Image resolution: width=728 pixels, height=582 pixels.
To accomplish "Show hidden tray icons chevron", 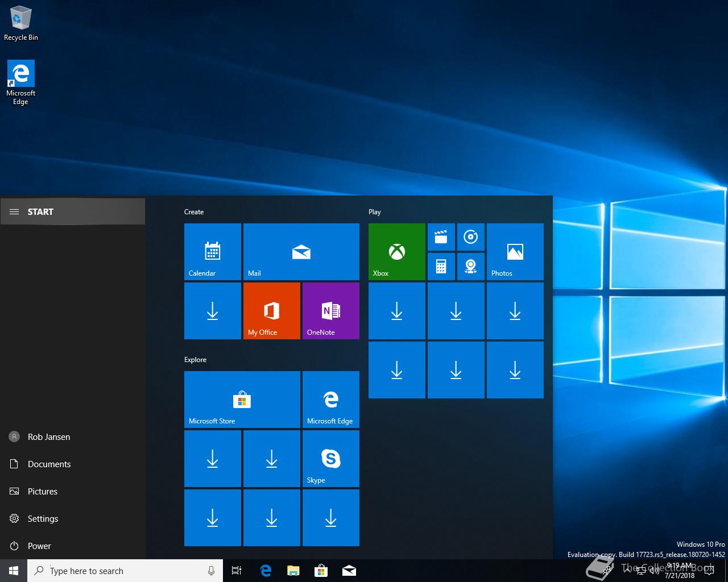I will click(x=627, y=571).
